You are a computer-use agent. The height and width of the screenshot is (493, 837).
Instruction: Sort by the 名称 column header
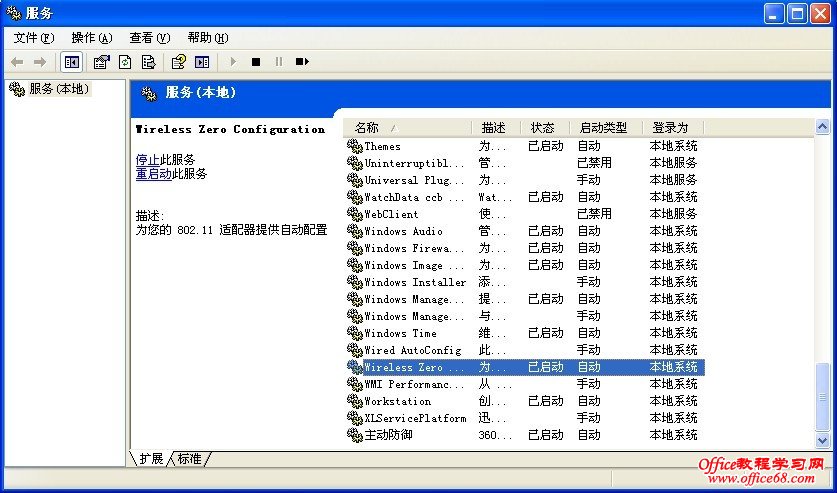(x=407, y=128)
